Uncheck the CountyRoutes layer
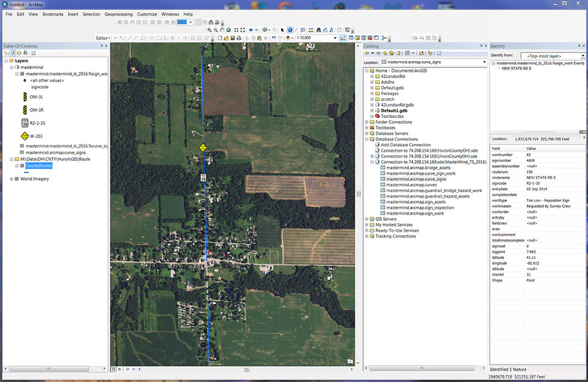Image resolution: width=588 pixels, height=382 pixels. pos(22,165)
